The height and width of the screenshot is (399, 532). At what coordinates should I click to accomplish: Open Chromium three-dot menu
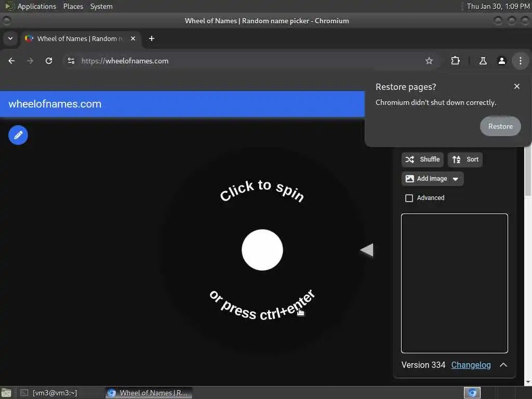pos(520,61)
